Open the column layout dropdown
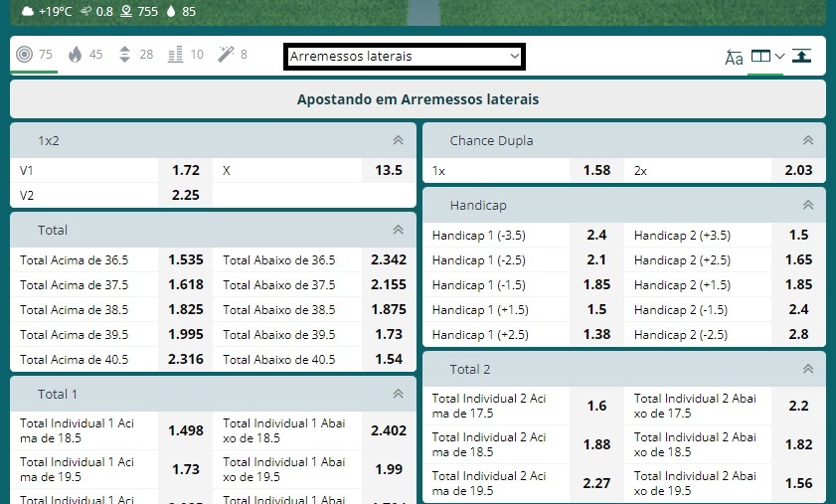The height and width of the screenshot is (504, 836). pos(766,56)
